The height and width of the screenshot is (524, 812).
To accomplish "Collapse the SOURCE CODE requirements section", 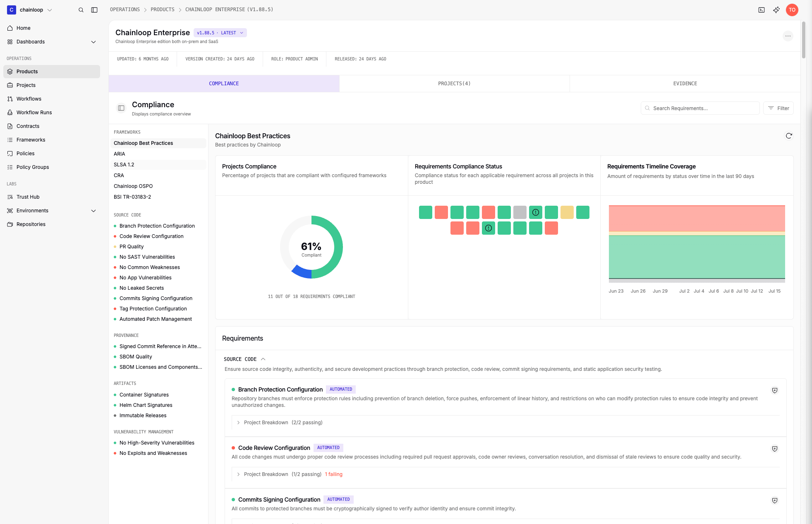I will [244, 359].
